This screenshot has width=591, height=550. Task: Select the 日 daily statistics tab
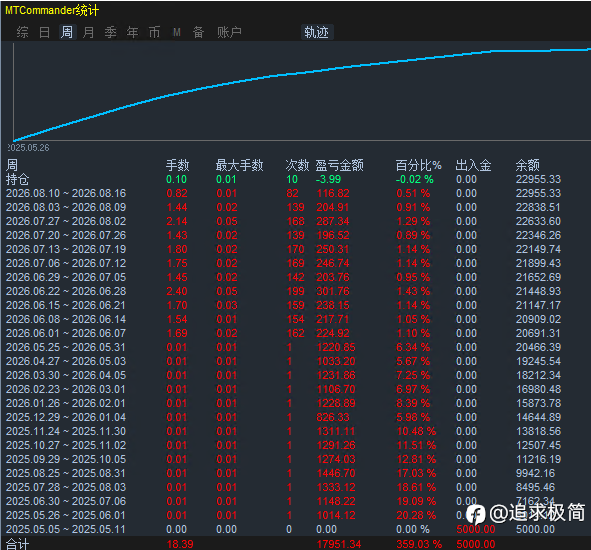coord(44,32)
